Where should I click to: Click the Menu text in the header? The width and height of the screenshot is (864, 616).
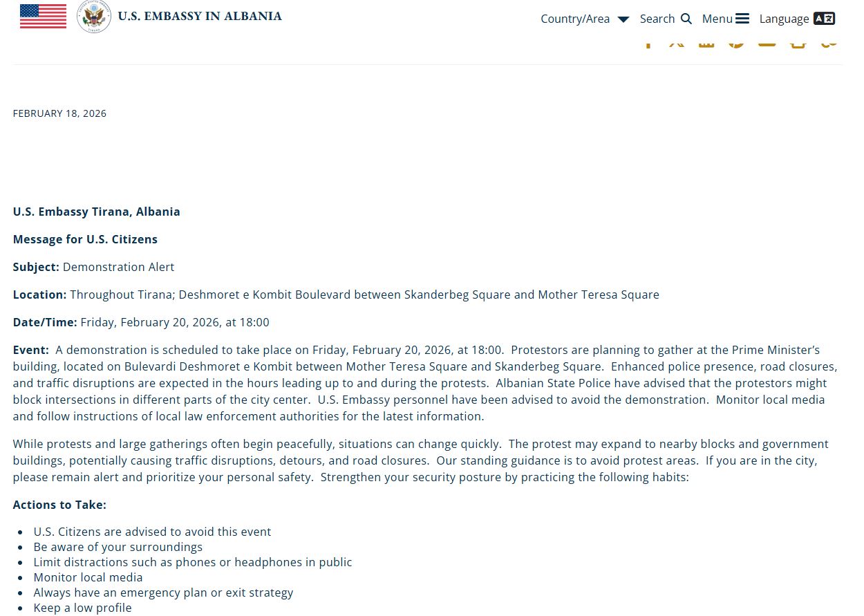(717, 19)
